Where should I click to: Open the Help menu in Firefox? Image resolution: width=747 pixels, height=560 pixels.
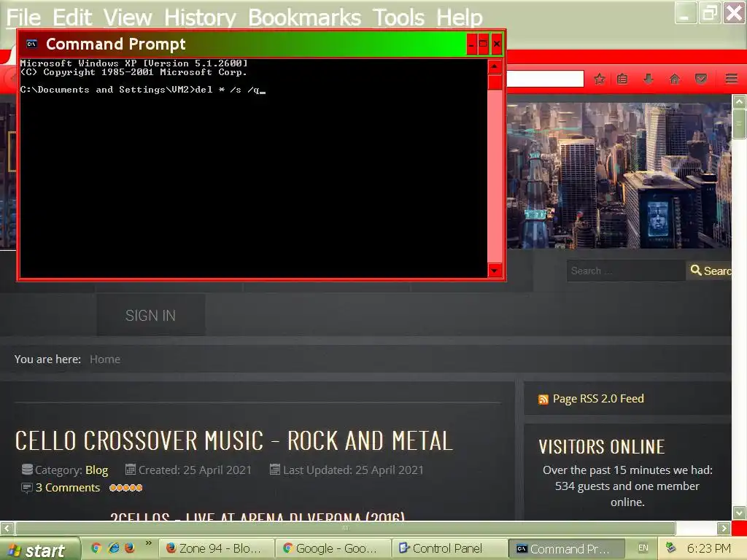pos(460,17)
